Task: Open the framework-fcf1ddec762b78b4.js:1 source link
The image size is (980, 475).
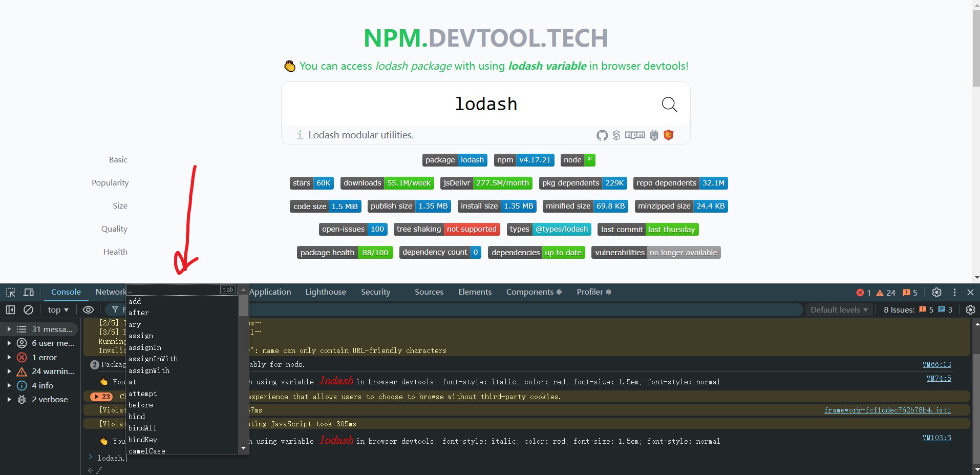Action: coord(887,410)
